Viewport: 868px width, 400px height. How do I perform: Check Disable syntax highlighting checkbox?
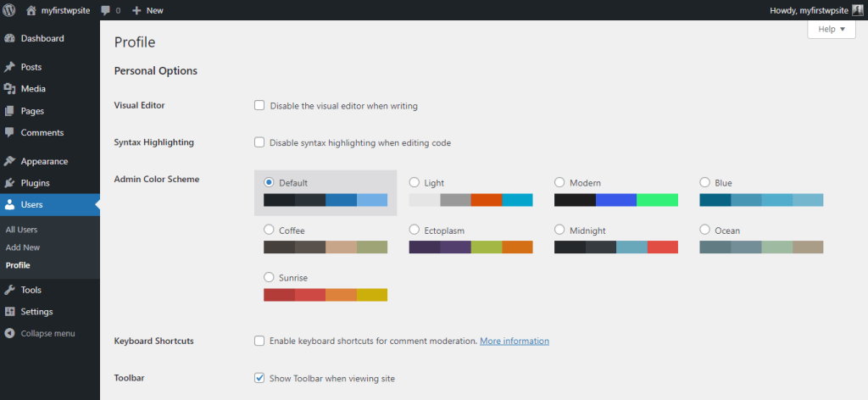click(x=259, y=142)
